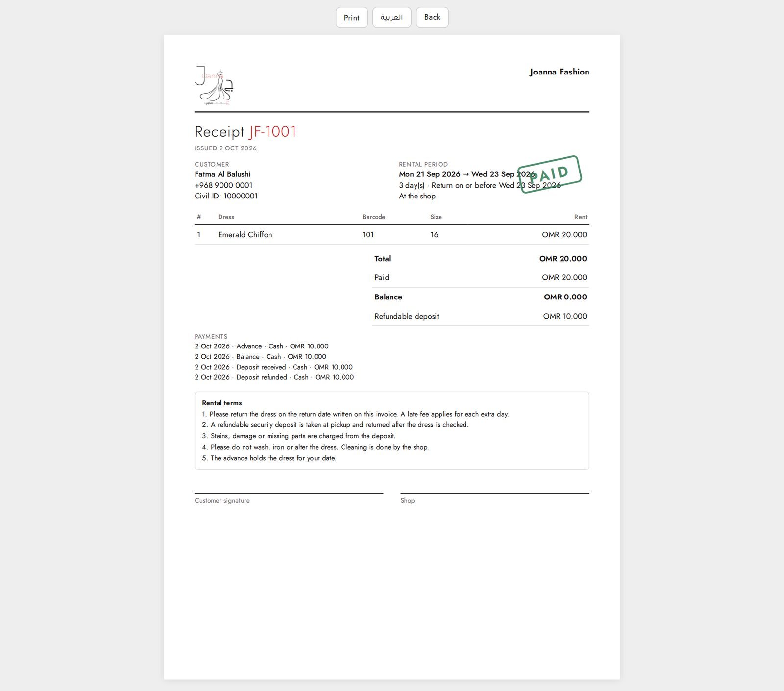784x691 pixels.
Task: Click the 'Deposit received' payment line
Action: click(x=273, y=367)
